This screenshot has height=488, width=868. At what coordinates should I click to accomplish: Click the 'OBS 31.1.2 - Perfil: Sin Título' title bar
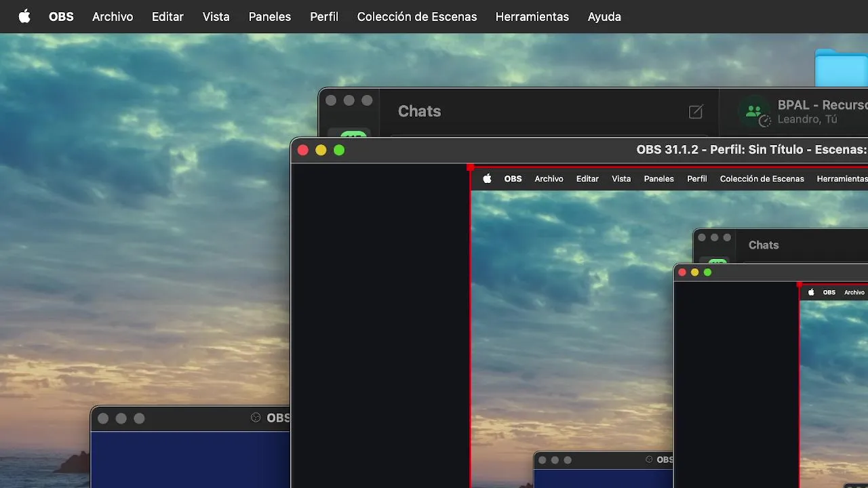[x=752, y=150]
